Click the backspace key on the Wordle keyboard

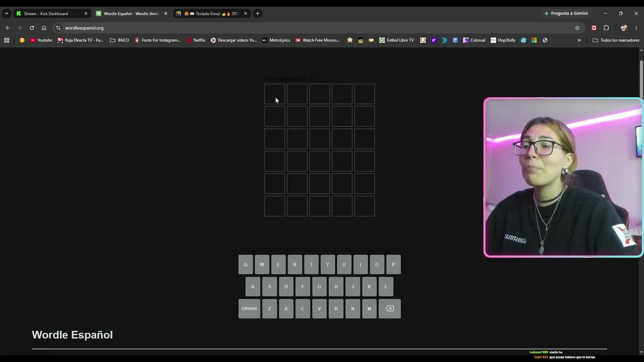pyautogui.click(x=390, y=309)
